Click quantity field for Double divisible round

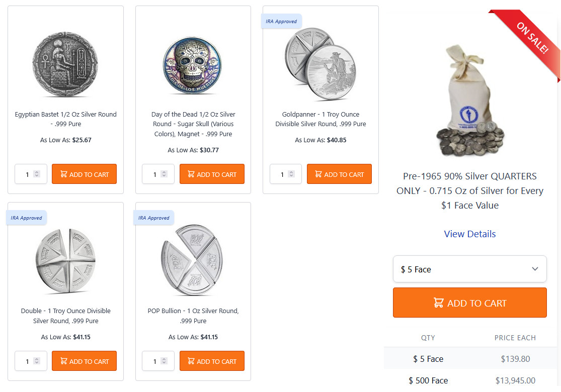28,361
